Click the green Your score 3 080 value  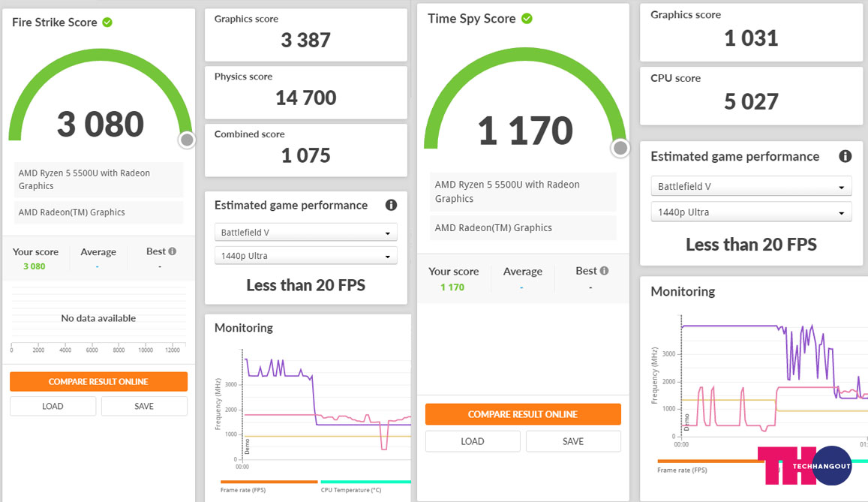pyautogui.click(x=35, y=266)
